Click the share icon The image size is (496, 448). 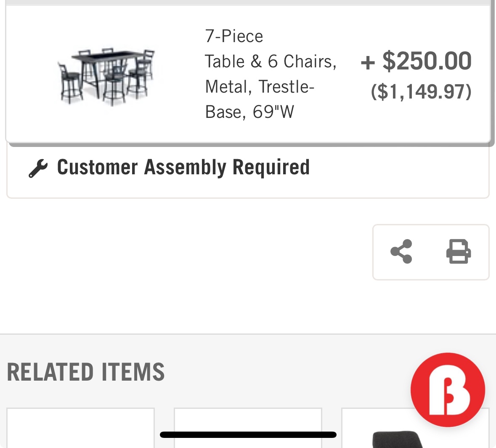click(401, 252)
